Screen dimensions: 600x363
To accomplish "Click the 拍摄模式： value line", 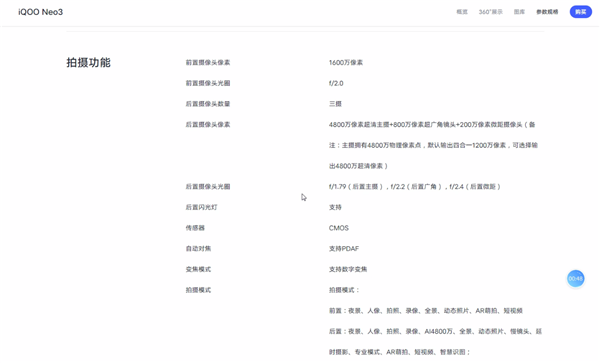I will 344,290.
